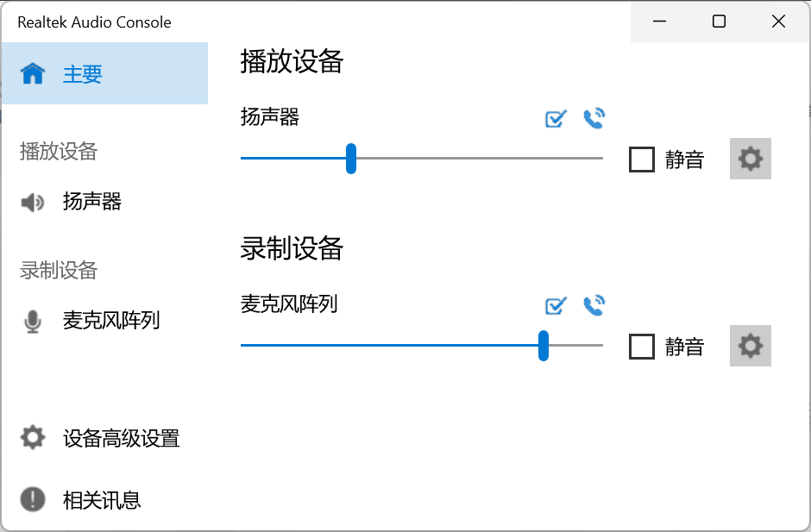Mute the 麦克风阵列 recording device

(x=642, y=346)
